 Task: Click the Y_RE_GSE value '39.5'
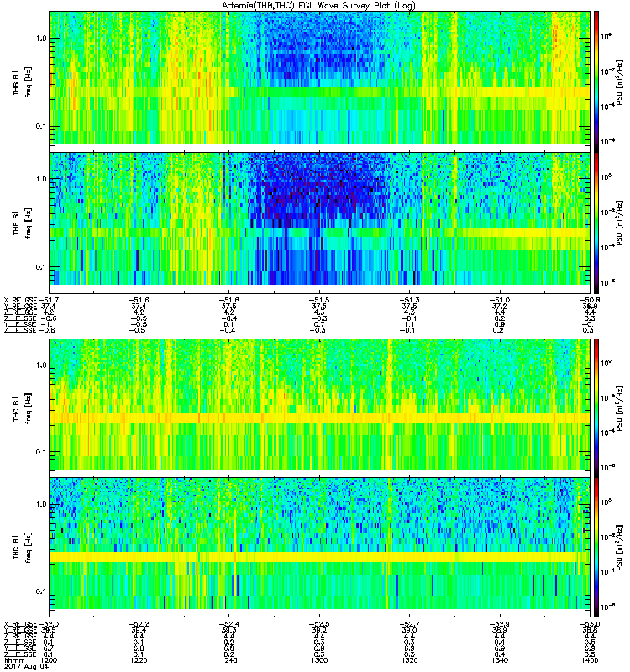coord(49,631)
